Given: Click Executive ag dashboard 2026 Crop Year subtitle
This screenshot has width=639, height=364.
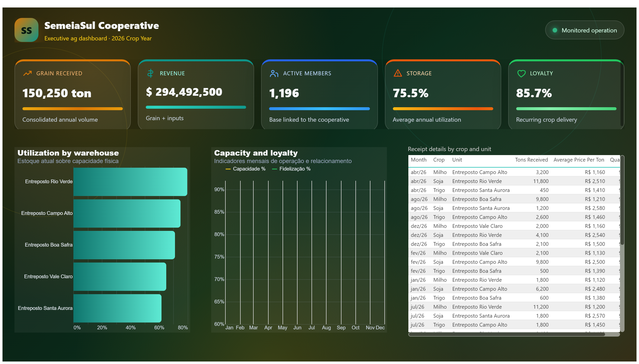Looking at the screenshot, I should pos(98,38).
